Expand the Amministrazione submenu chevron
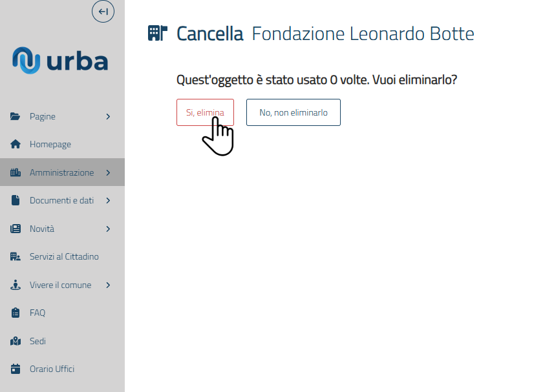This screenshot has height=392, width=534. click(108, 173)
